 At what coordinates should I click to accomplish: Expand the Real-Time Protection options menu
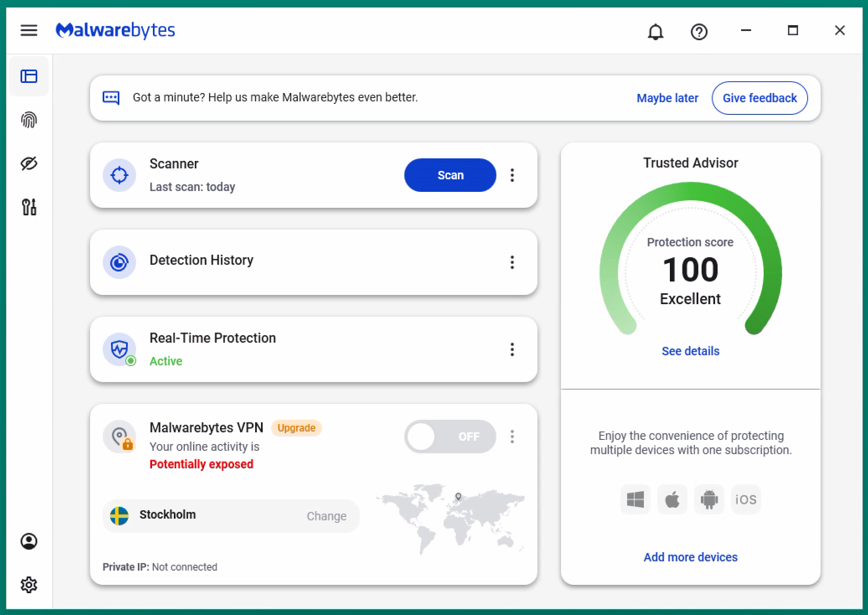tap(512, 349)
